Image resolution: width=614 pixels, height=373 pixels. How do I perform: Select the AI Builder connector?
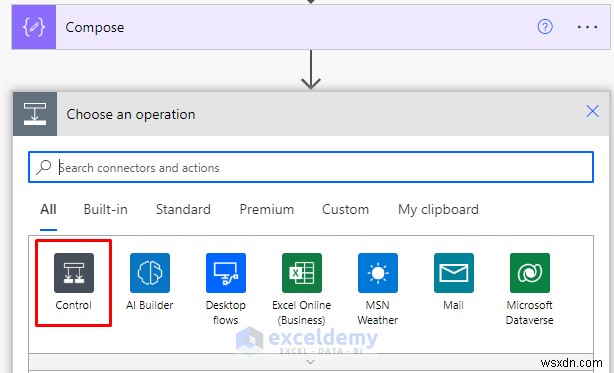tap(150, 273)
